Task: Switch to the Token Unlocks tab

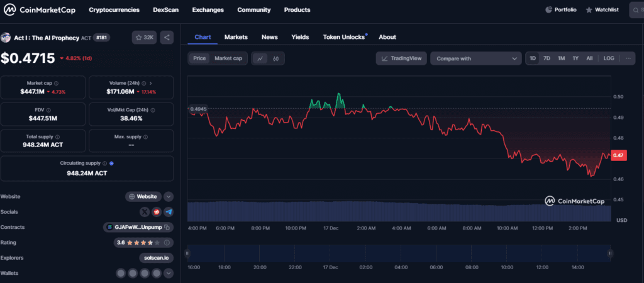Action: tap(344, 37)
